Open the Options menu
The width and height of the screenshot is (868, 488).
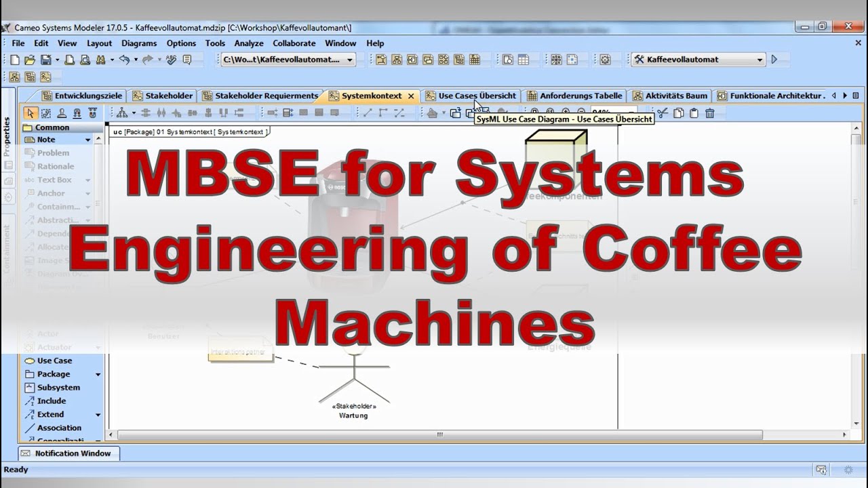181,43
